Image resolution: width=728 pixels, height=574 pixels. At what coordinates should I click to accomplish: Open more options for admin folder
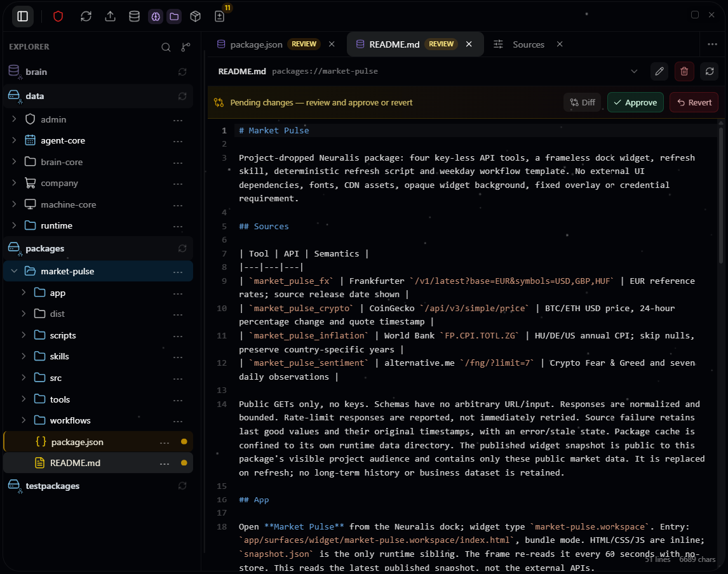coord(178,120)
